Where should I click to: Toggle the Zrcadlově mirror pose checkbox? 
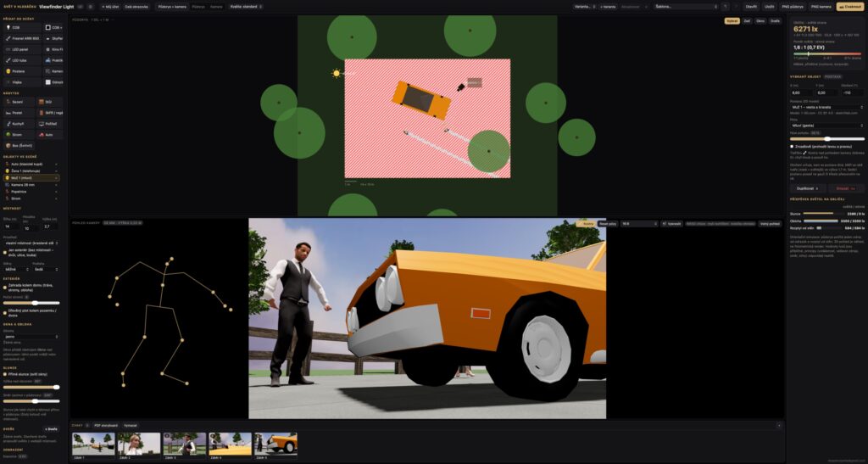793,146
